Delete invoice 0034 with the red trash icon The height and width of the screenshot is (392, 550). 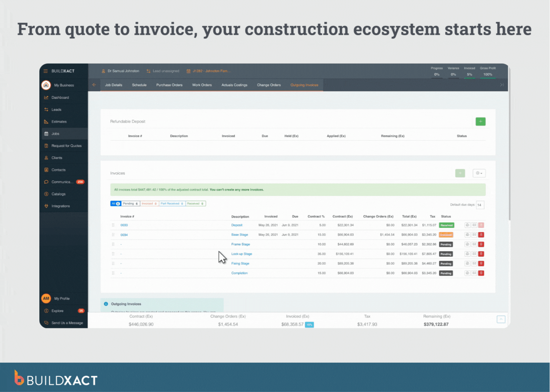pyautogui.click(x=481, y=235)
